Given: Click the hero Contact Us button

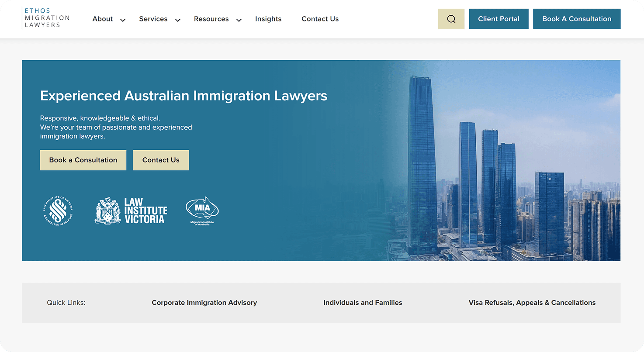Looking at the screenshot, I should 161,160.
